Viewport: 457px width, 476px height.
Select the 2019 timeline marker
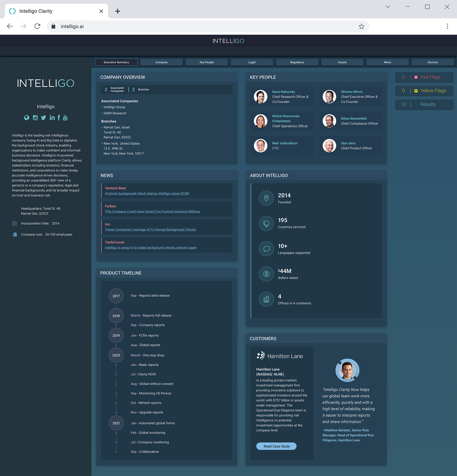pyautogui.click(x=116, y=335)
